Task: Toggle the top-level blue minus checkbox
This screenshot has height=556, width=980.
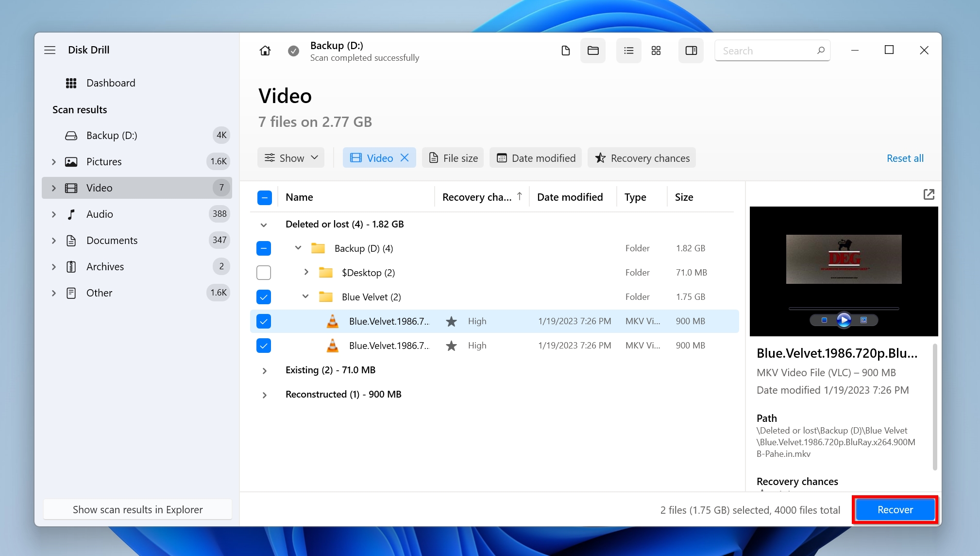Action: coord(264,197)
